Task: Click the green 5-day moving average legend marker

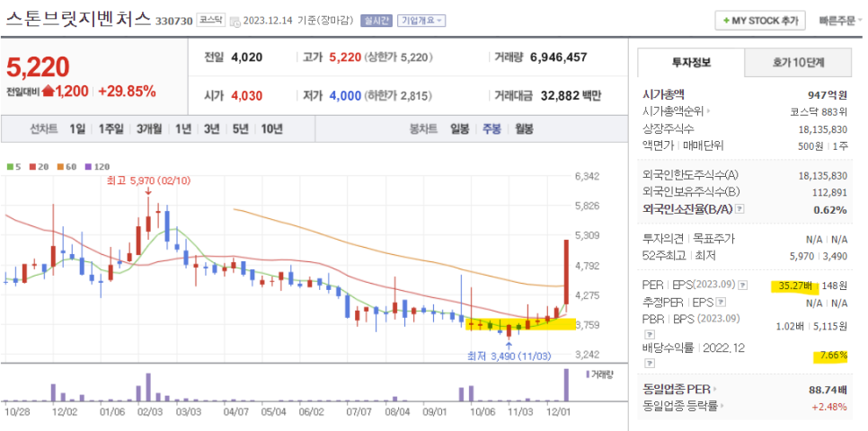Action: click(x=9, y=166)
